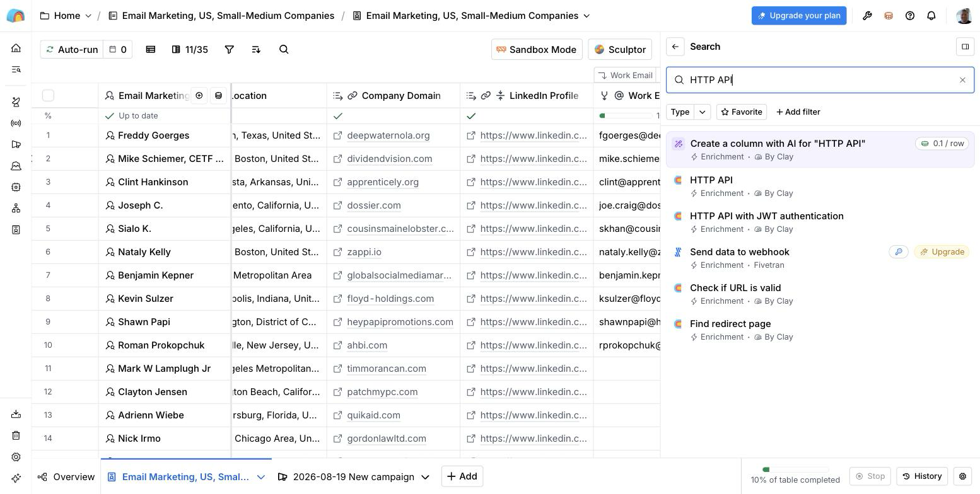Image resolution: width=980 pixels, height=494 pixels.
Task: Open the megaphone campaigns sidebar icon
Action: (16, 144)
